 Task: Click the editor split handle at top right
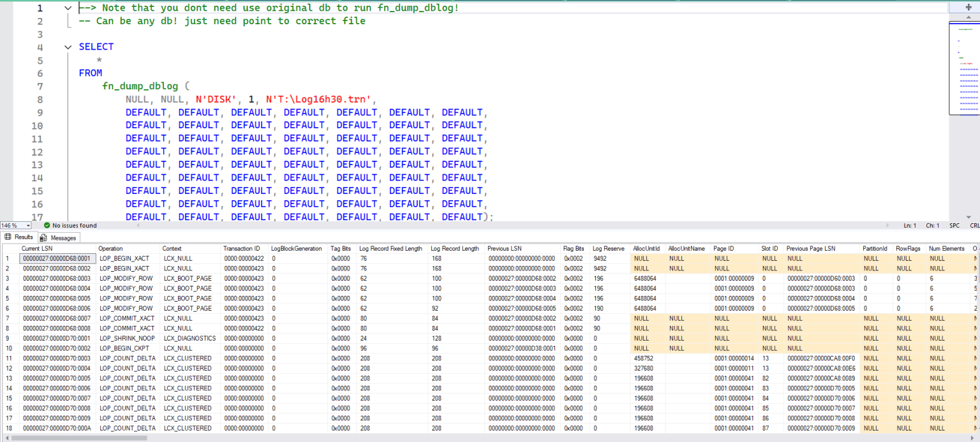[970, 8]
